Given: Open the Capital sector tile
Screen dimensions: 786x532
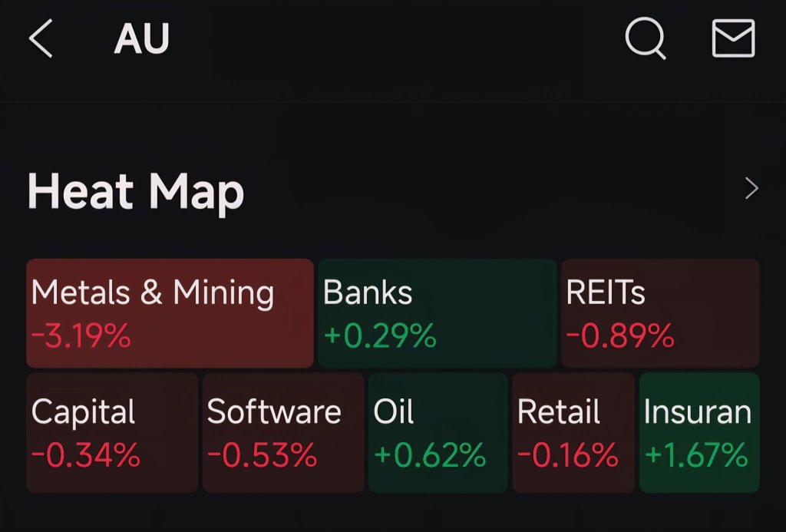Looking at the screenshot, I should tap(112, 432).
